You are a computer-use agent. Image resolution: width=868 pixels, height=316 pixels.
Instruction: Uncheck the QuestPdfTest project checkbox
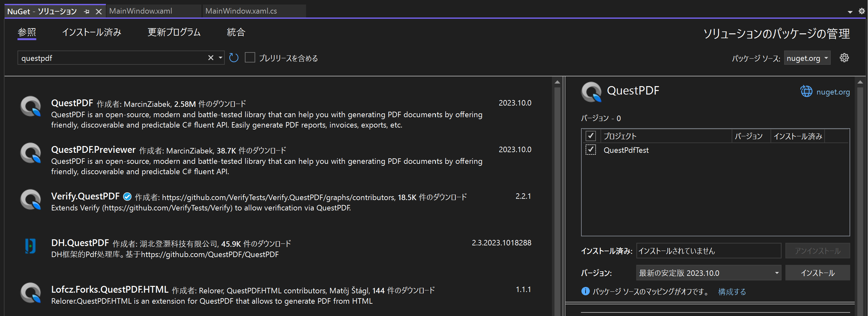coord(591,150)
